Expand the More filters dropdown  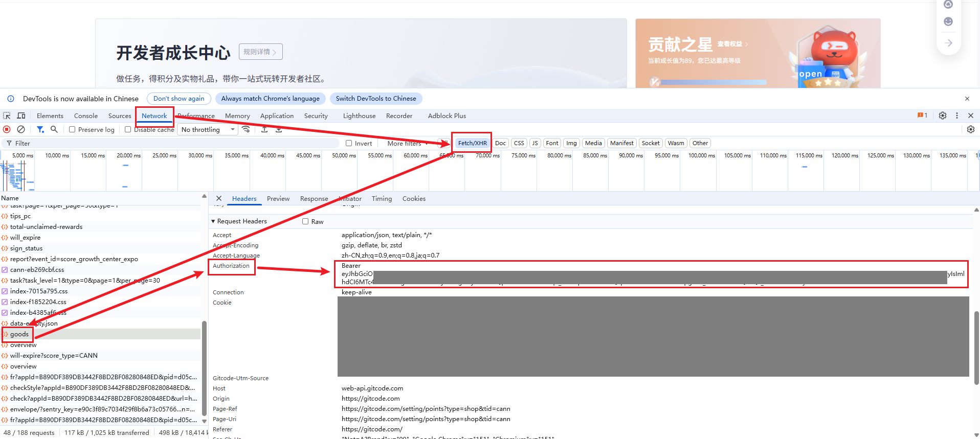[x=408, y=143]
